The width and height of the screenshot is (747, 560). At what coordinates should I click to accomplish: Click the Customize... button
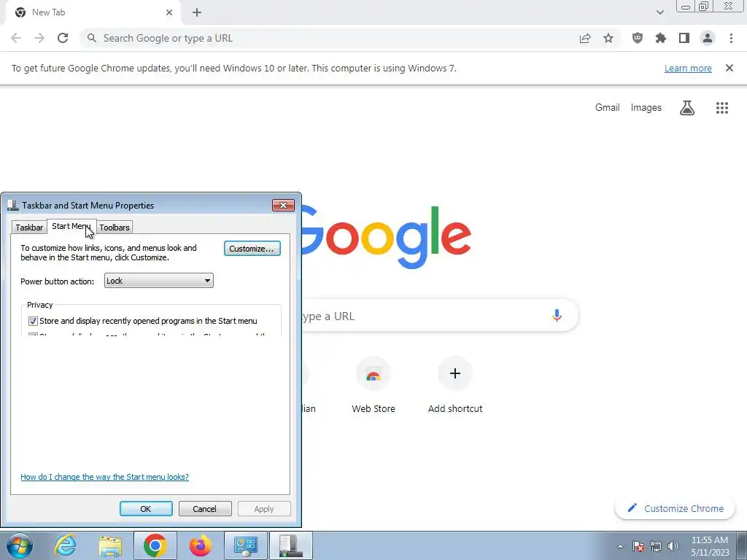tap(252, 249)
